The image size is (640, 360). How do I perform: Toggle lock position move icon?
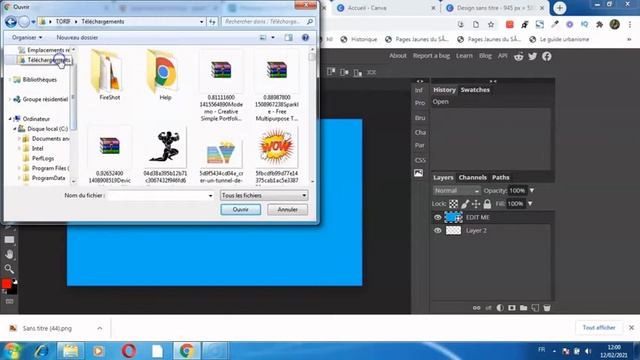[476, 204]
